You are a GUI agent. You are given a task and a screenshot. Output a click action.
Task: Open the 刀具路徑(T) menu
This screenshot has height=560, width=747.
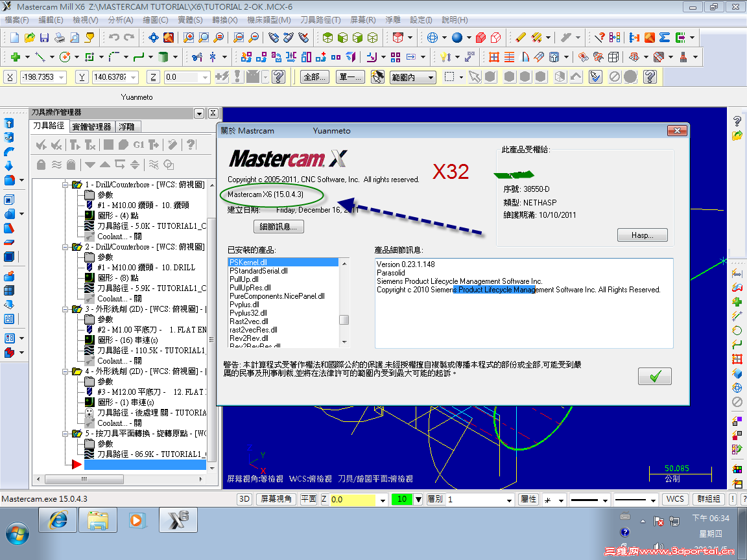[320, 20]
